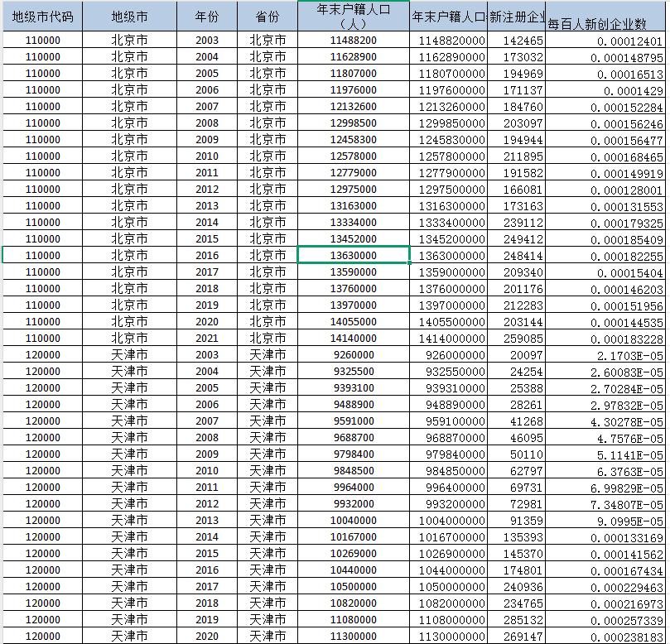The height and width of the screenshot is (644, 670).
Task: Click population cell 14140000
Action: [354, 339]
